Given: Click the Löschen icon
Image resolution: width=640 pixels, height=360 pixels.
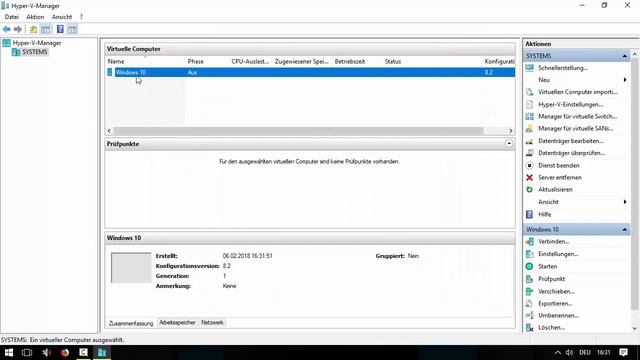Looking at the screenshot, I should coord(529,327).
